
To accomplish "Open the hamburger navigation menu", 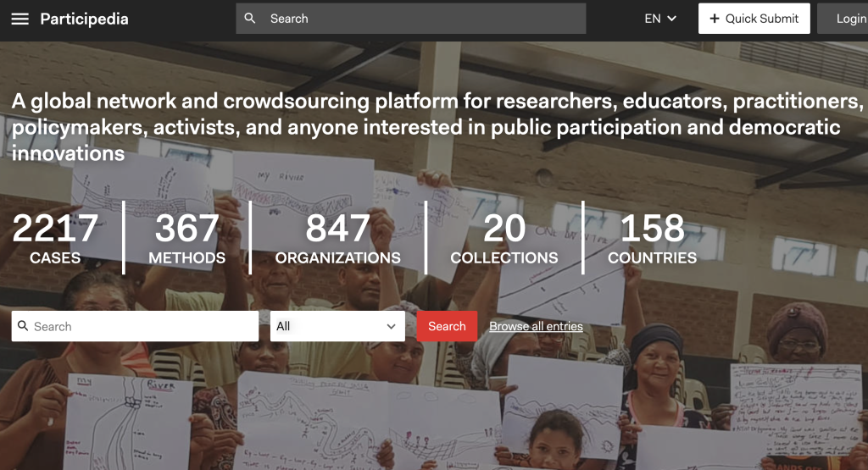I will [20, 19].
